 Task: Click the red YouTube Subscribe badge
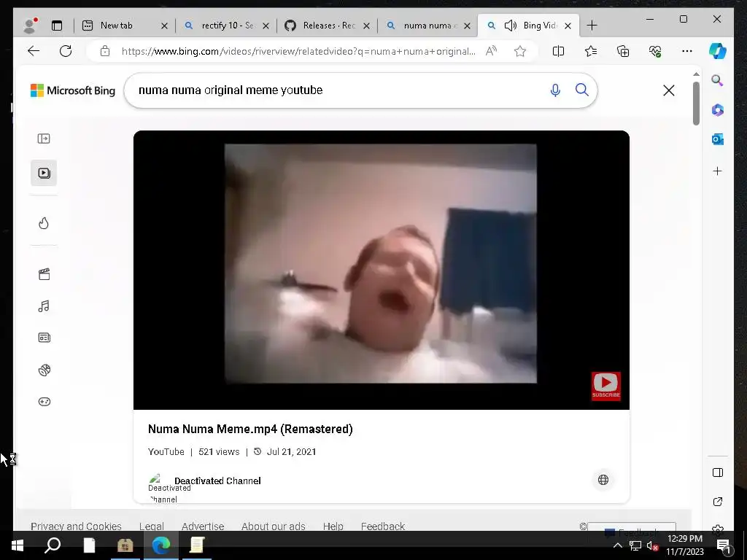pyautogui.click(x=606, y=386)
